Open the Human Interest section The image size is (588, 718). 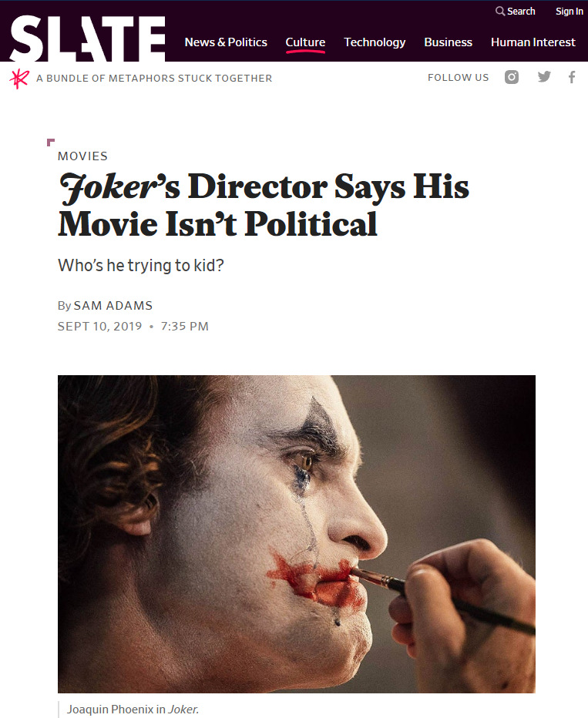tap(533, 42)
